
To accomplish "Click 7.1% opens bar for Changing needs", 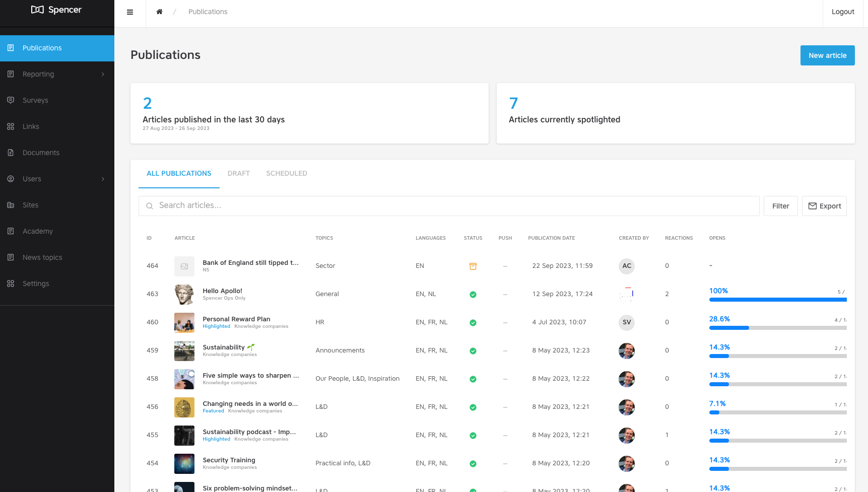I will (778, 412).
